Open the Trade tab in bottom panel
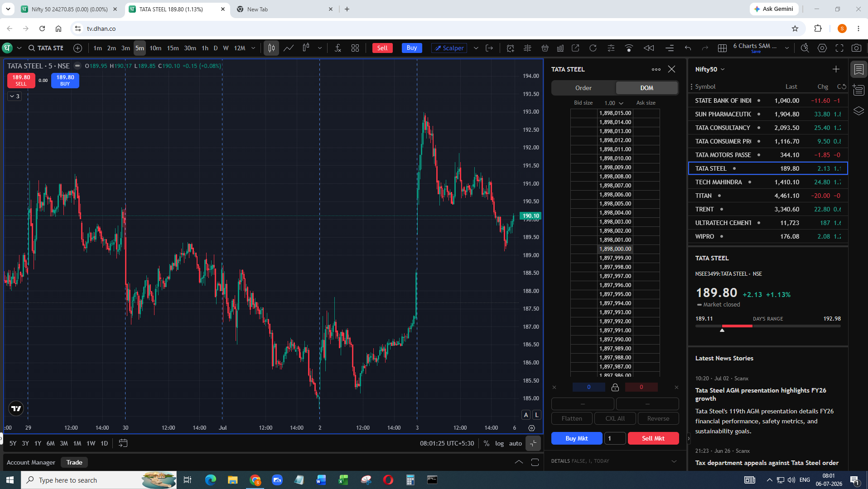868x489 pixels. (74, 462)
